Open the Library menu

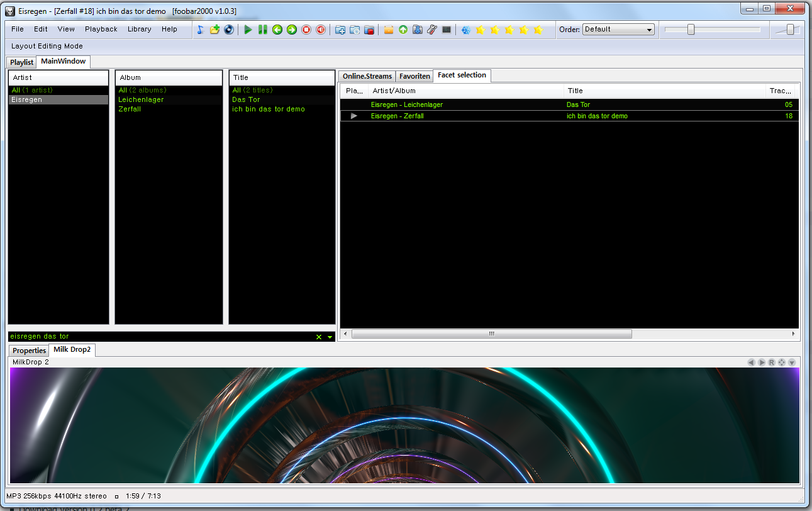[x=140, y=29]
